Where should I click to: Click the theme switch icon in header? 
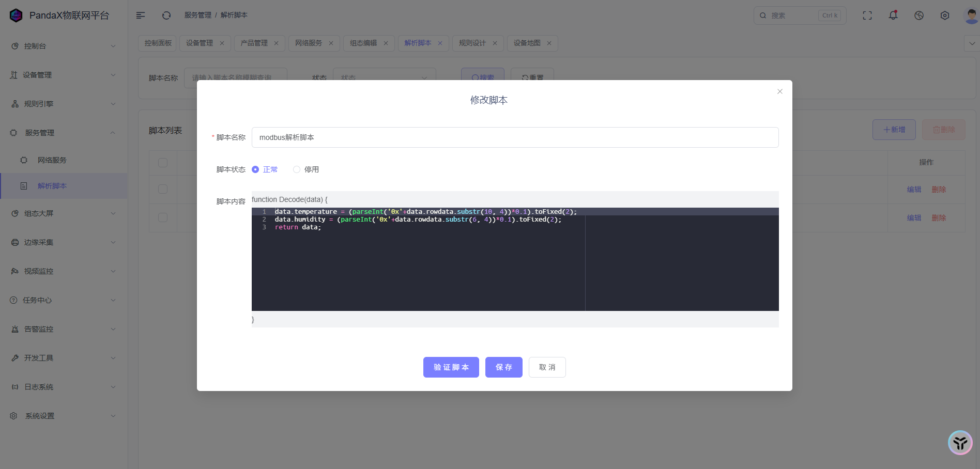pos(919,15)
